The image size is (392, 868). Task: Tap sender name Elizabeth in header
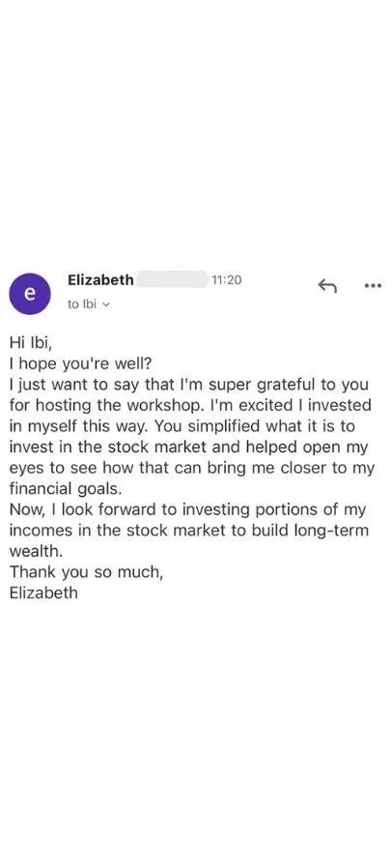point(100,280)
